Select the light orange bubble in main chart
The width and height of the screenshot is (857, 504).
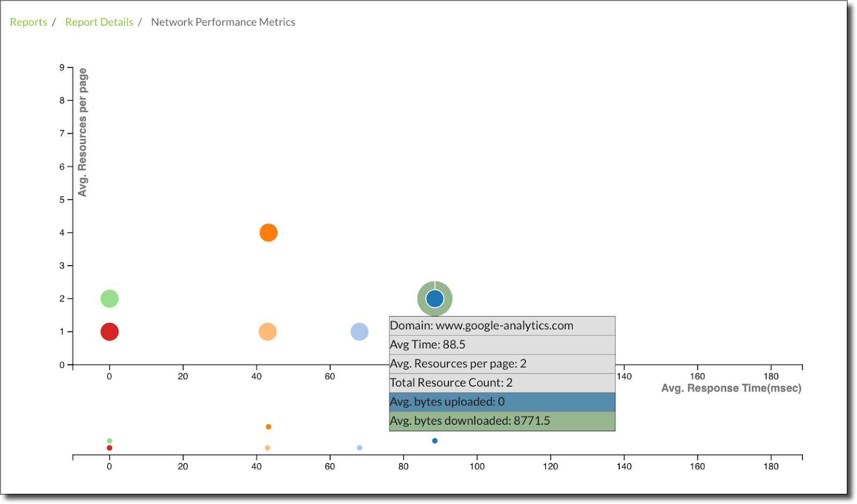267,332
